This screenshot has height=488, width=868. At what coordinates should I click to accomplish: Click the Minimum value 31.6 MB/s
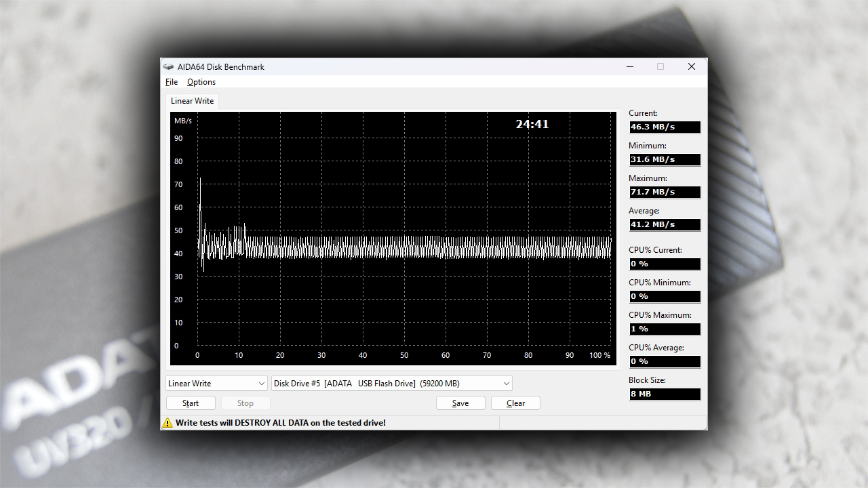664,159
